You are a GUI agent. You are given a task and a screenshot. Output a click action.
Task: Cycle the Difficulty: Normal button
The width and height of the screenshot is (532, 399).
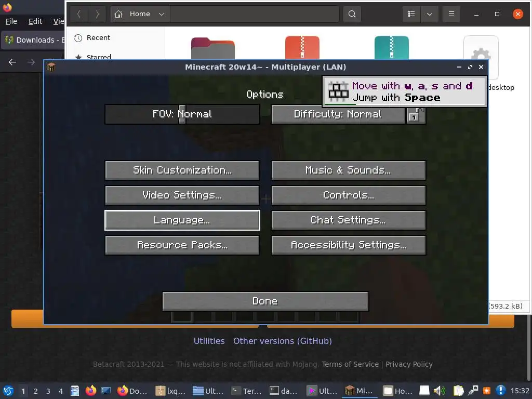[x=338, y=114]
